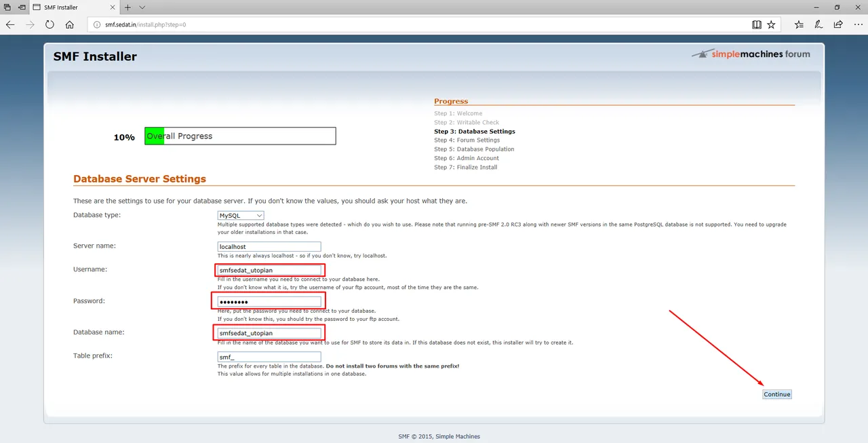Click the browser Back arrow

(x=10, y=24)
